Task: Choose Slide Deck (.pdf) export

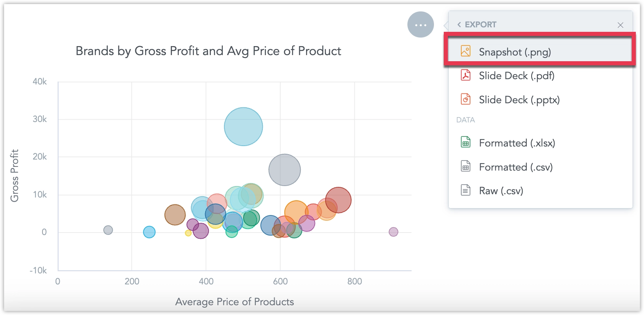Action: point(517,76)
